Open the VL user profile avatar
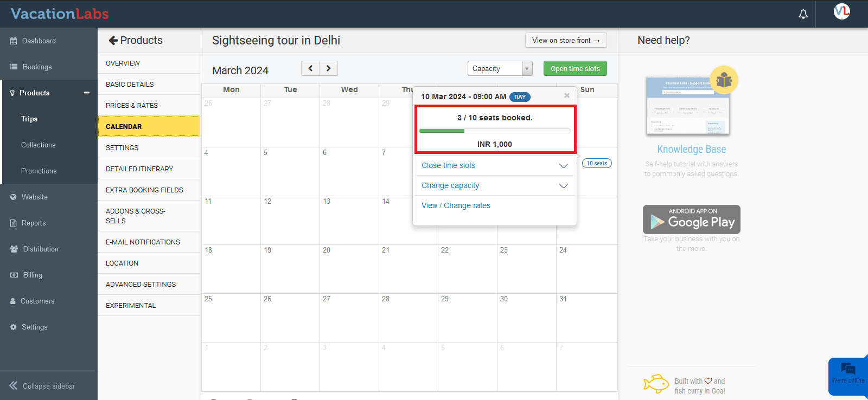This screenshot has width=868, height=400. tap(841, 11)
